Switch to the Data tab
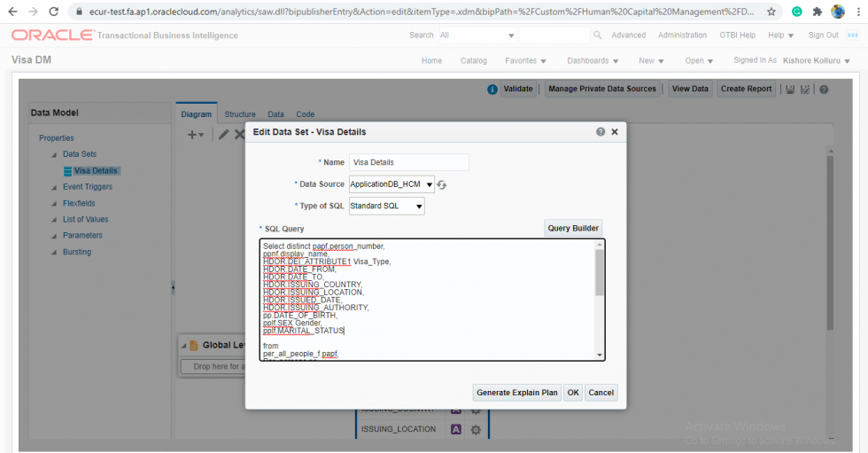Image resolution: width=868 pixels, height=453 pixels. (275, 114)
